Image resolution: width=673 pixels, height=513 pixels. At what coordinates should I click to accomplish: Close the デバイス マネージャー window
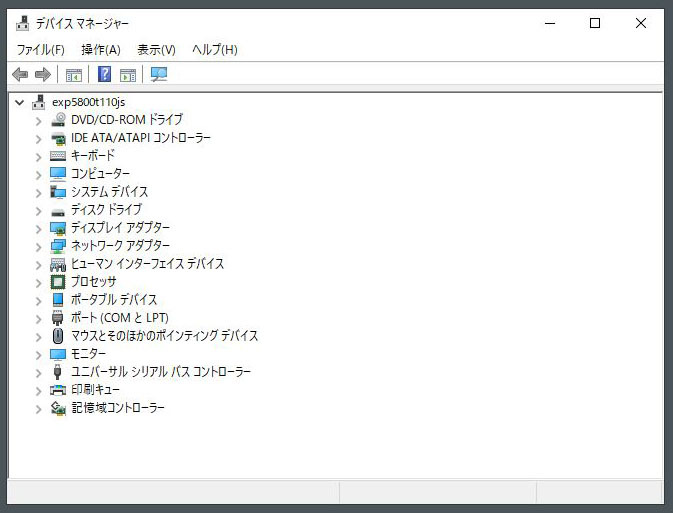tap(640, 23)
